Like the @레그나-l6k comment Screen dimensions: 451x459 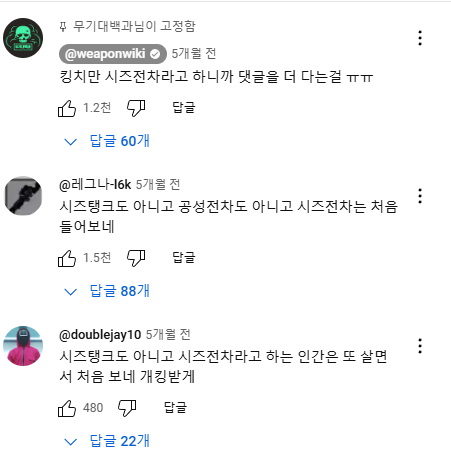(x=67, y=258)
